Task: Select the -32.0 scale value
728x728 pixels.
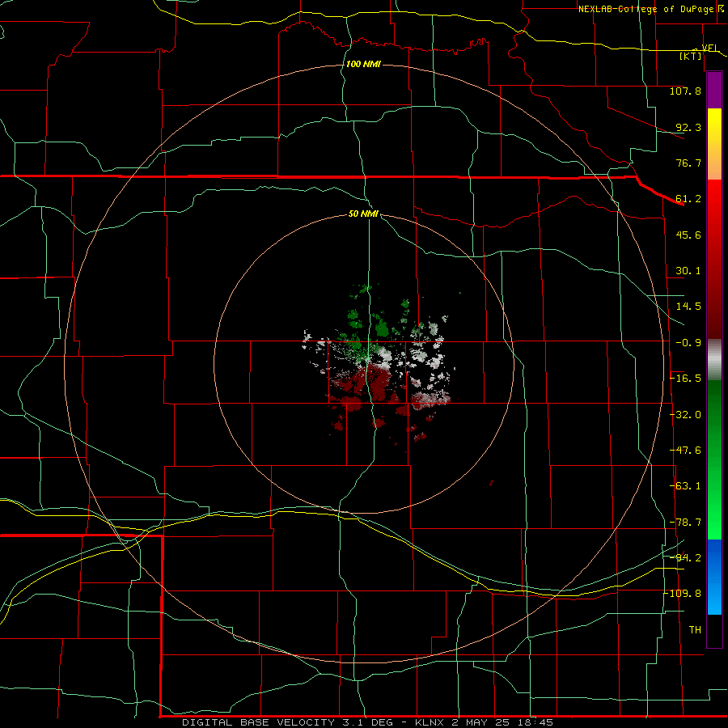Action: 685,415
